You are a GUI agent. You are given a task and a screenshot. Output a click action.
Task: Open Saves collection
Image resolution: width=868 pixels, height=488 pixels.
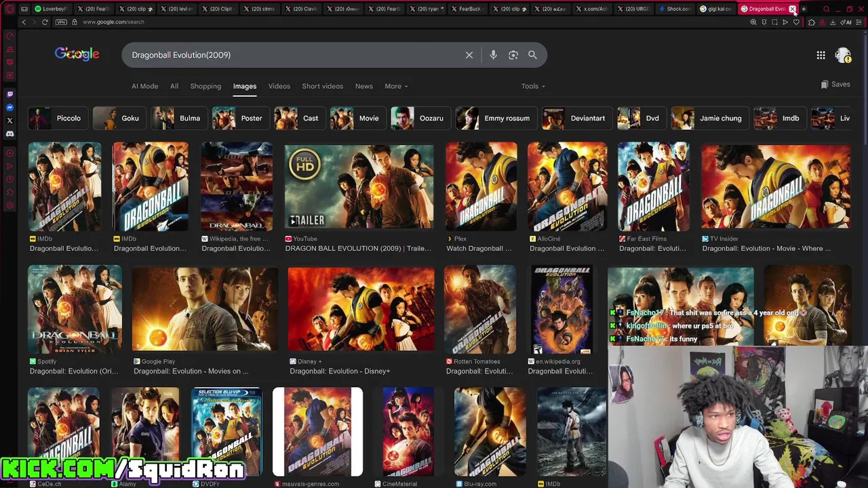click(835, 84)
